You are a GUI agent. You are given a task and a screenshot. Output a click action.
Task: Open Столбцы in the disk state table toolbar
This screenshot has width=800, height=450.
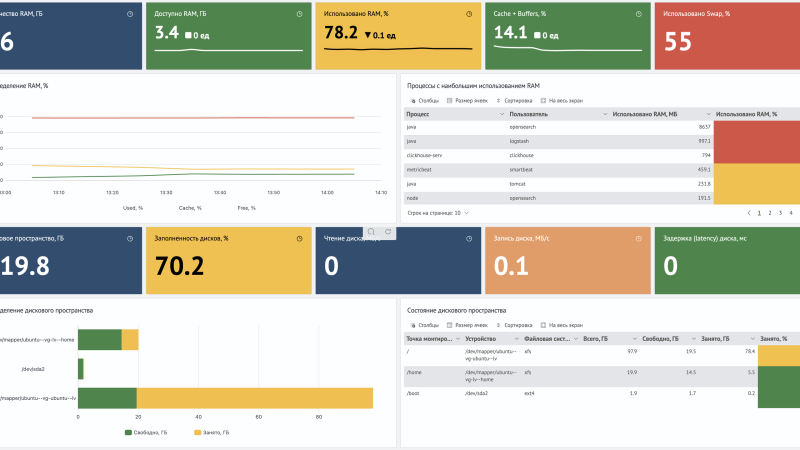click(x=424, y=326)
